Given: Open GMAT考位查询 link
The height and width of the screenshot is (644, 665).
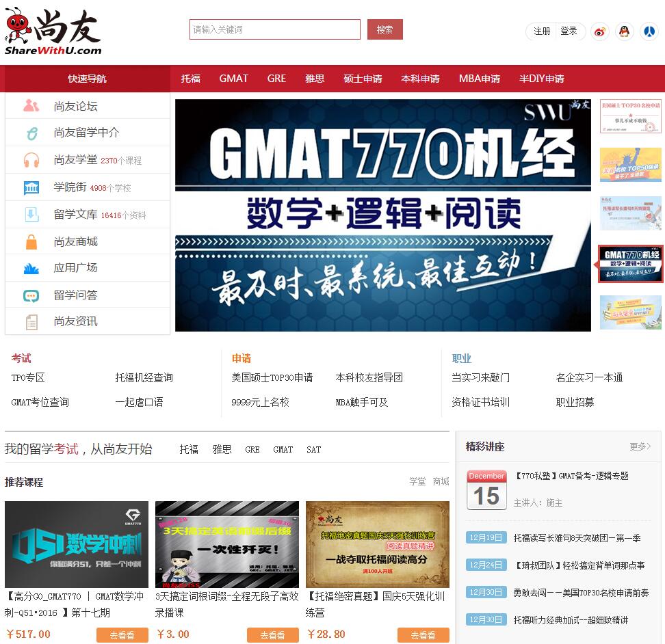Looking at the screenshot, I should click(40, 402).
